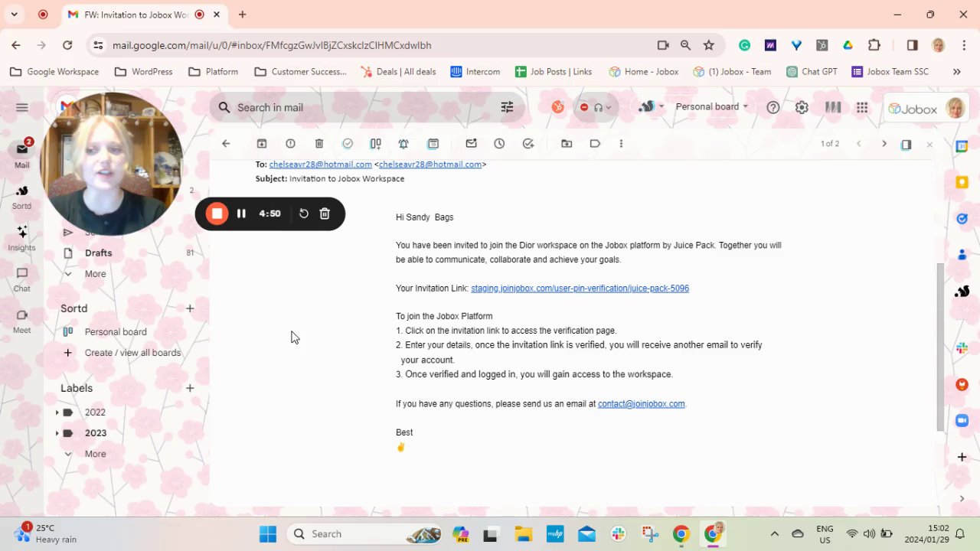Image resolution: width=980 pixels, height=551 pixels.
Task: Open the Sortd logo dropdown in the header
Action: coord(652,107)
